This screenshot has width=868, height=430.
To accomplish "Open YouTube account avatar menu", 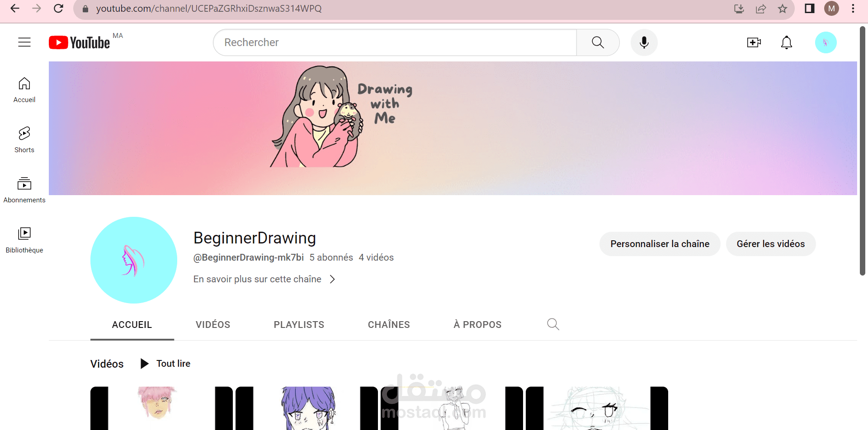I will 826,42.
